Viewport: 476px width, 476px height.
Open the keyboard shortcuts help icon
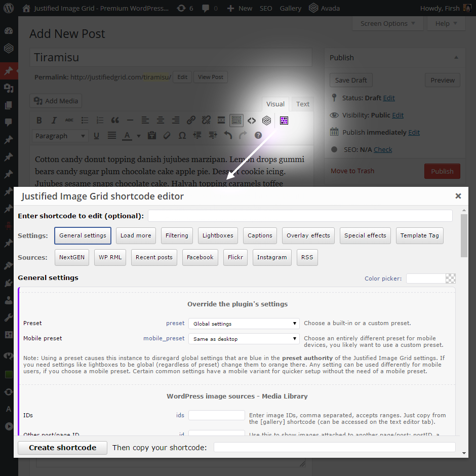click(x=258, y=136)
